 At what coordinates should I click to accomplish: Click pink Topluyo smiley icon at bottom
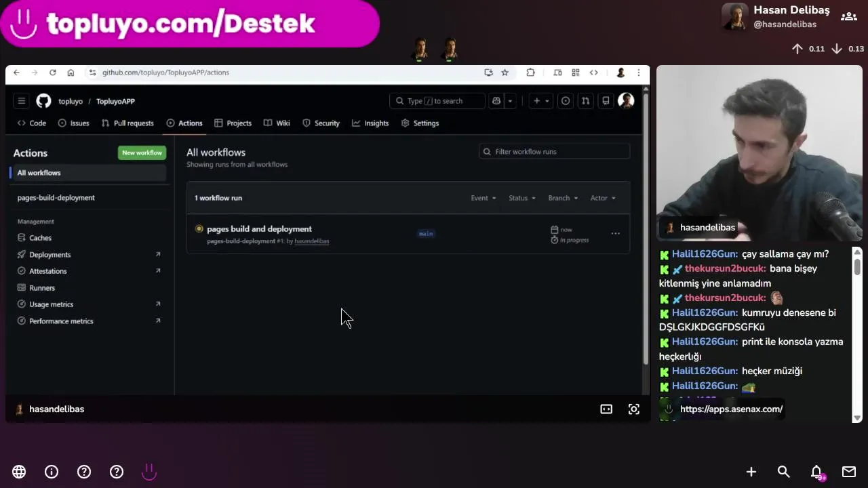pyautogui.click(x=149, y=472)
